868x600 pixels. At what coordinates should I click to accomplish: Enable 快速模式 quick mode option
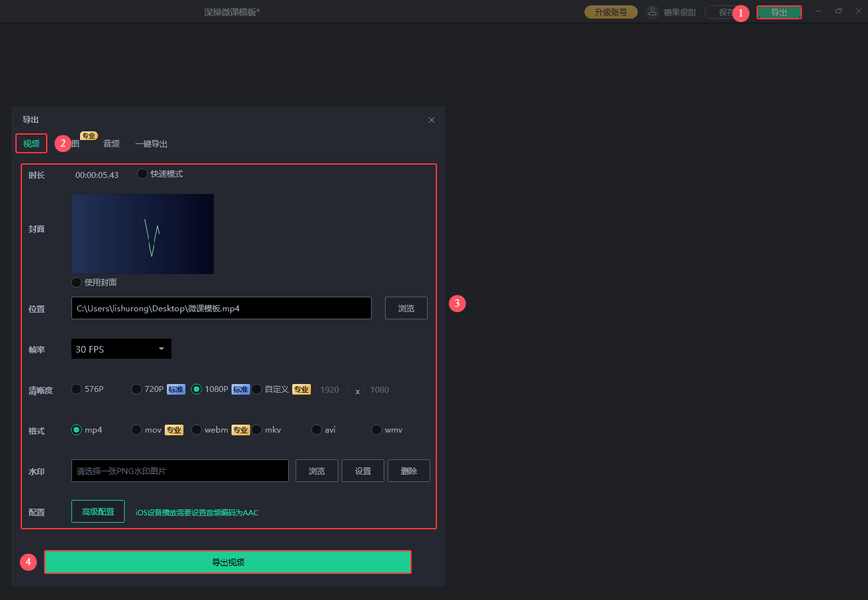coord(143,174)
